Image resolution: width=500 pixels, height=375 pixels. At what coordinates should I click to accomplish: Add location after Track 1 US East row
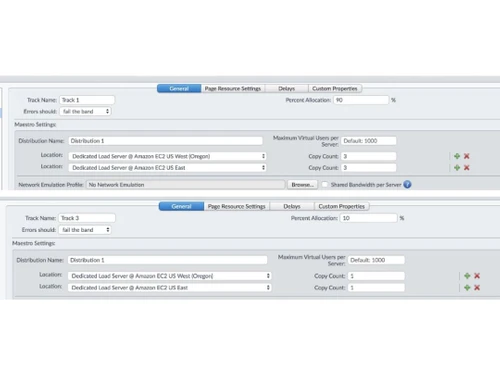pos(457,168)
